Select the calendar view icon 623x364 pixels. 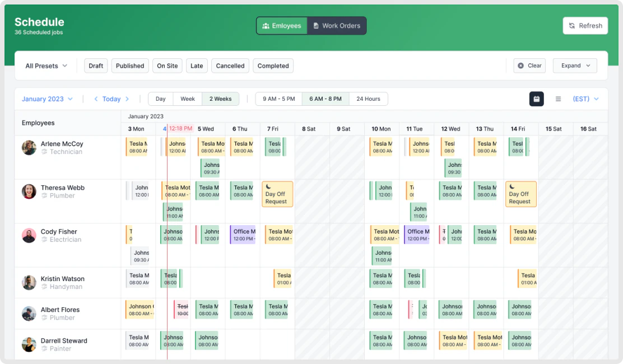(536, 99)
